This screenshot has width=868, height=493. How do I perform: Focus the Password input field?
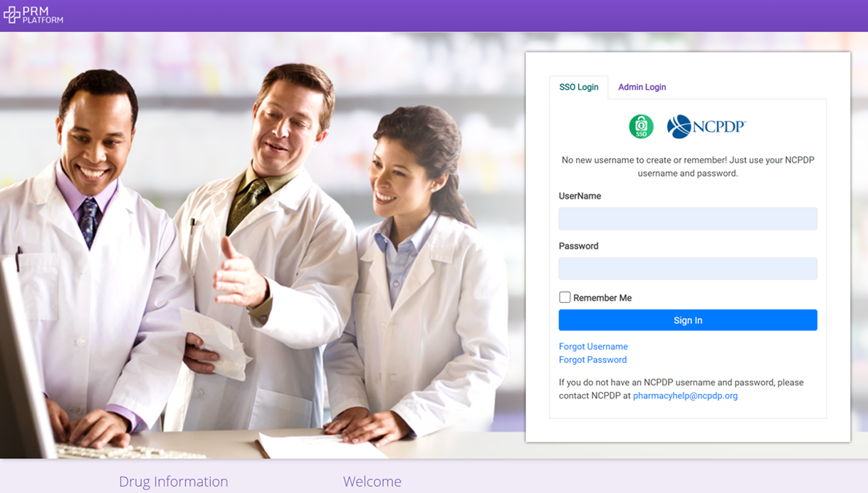(687, 269)
